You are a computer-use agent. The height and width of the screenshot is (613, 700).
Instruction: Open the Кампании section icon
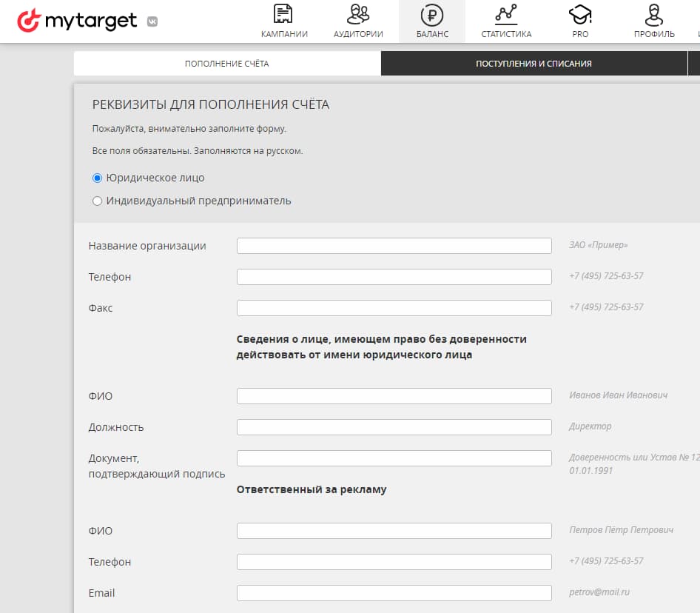[x=283, y=14]
